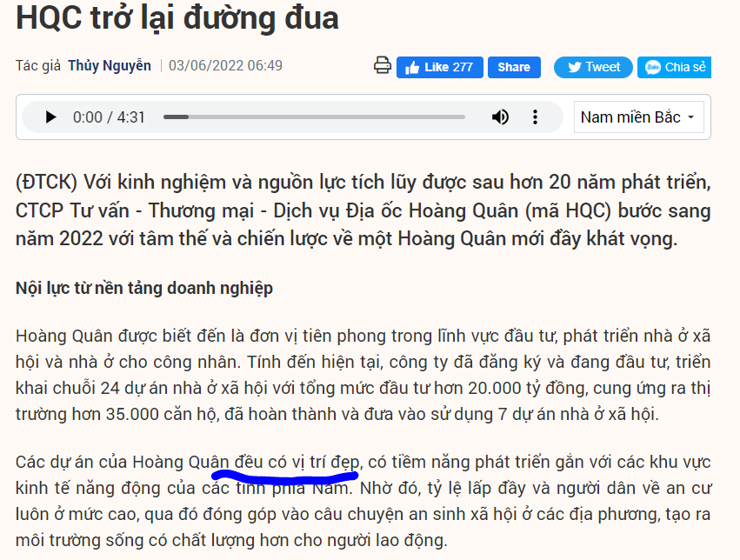Click the (ĐTCK) intro paragraph text
Image resolution: width=740 pixels, height=560 pixels.
click(x=363, y=210)
